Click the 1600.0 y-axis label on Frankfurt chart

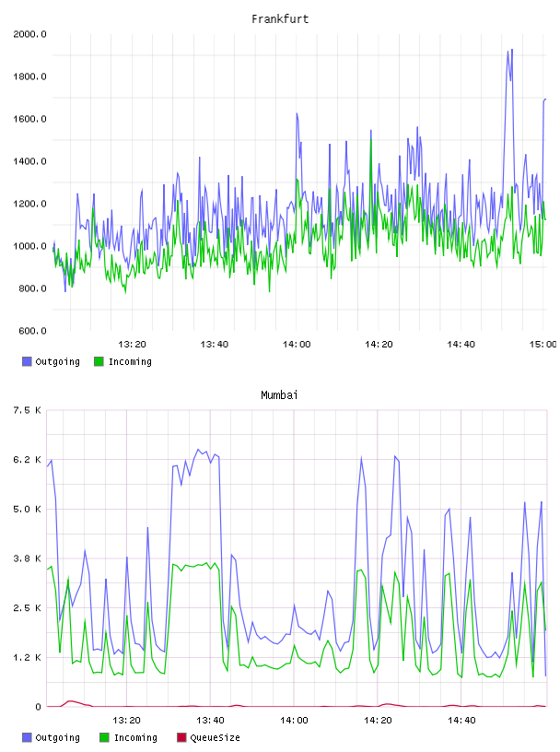[x=29, y=119]
